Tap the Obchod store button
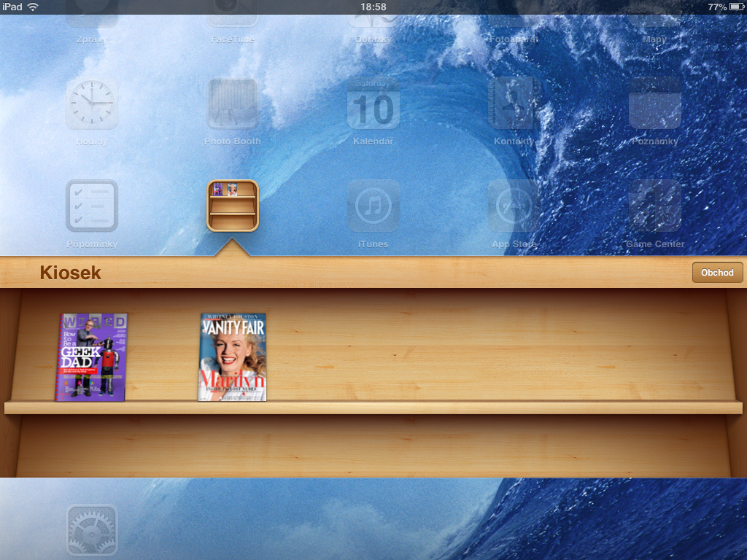 717,272
